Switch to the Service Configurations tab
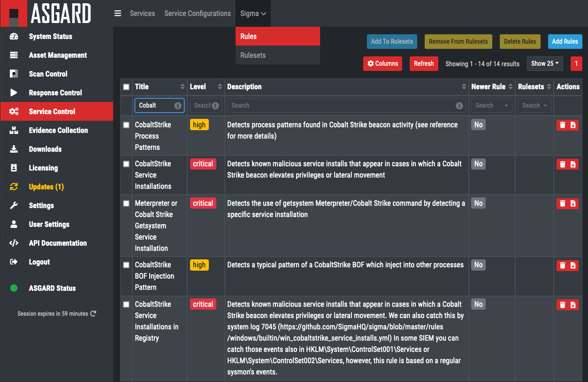The height and width of the screenshot is (382, 588). [198, 14]
